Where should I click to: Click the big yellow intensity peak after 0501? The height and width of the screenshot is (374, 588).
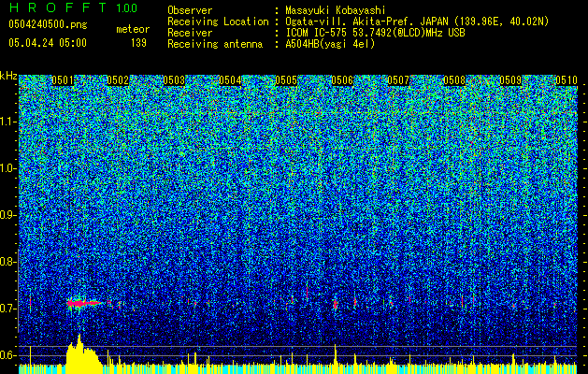point(83,352)
